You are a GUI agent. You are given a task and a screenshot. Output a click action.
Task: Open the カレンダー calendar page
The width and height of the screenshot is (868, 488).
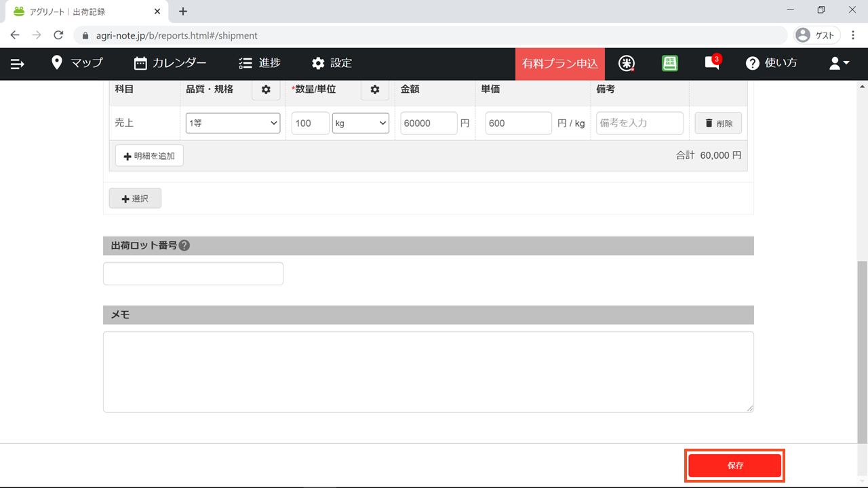tap(170, 63)
